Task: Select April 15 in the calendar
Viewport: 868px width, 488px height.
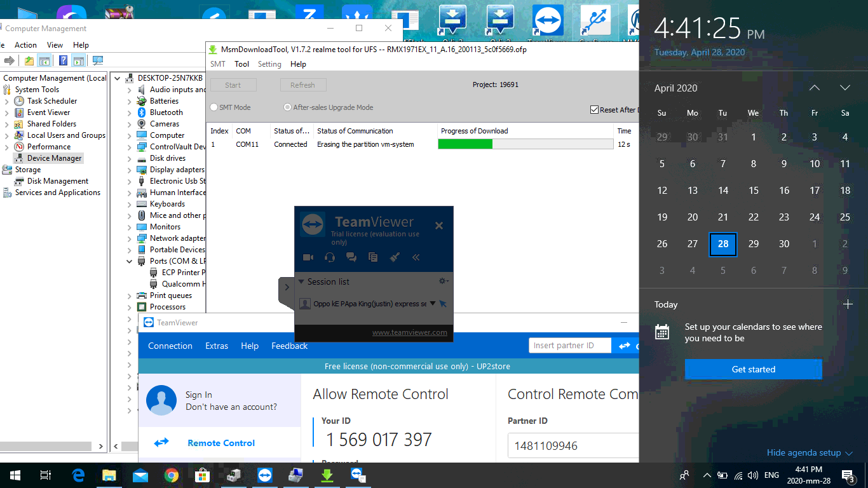Action: 754,190
